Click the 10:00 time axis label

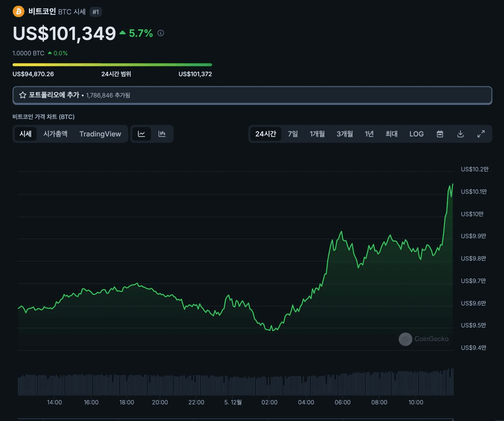click(x=416, y=402)
